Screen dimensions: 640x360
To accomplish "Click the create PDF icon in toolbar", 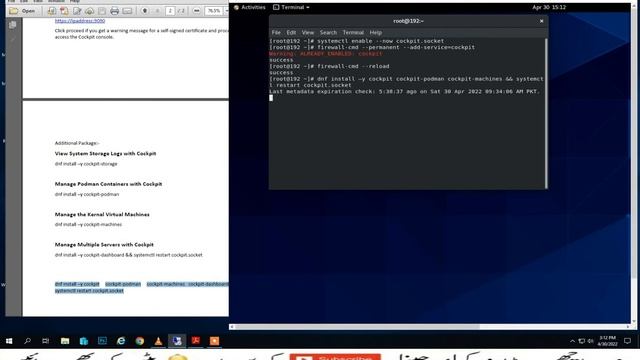I will point(52,11).
